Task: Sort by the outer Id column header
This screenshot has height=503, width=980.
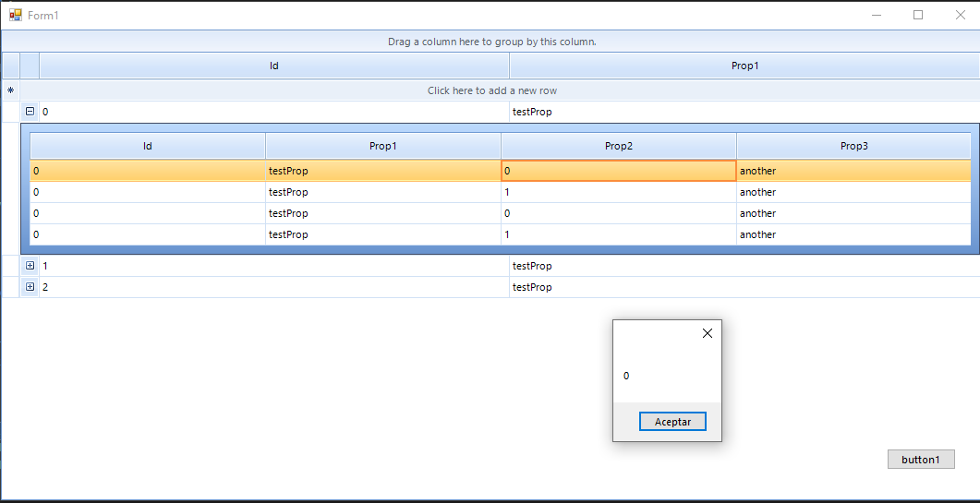Action: 274,66
